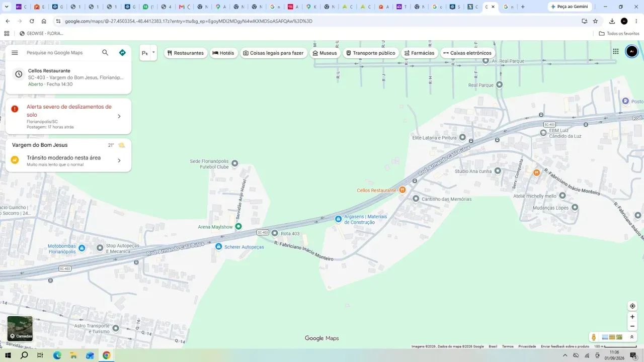Viewport: 644px width, 362px height.
Task: Bookmark this page with the star
Action: pos(595,21)
